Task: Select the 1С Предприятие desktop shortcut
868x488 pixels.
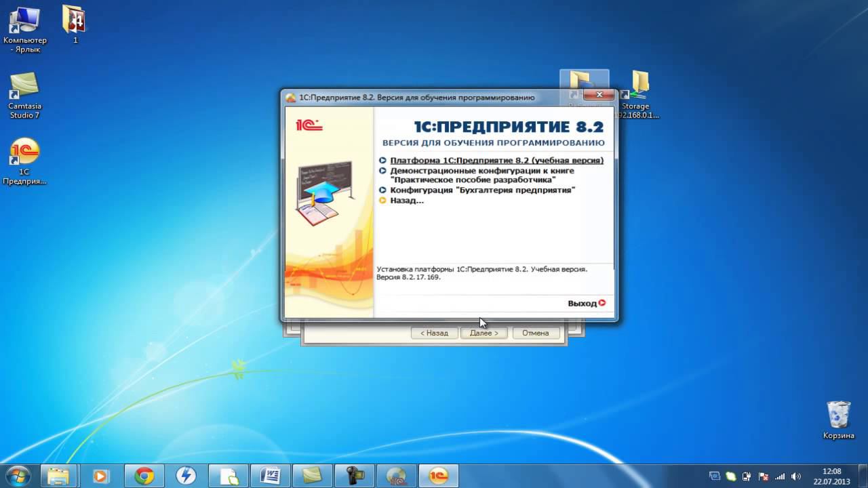Action: pyautogui.click(x=24, y=161)
